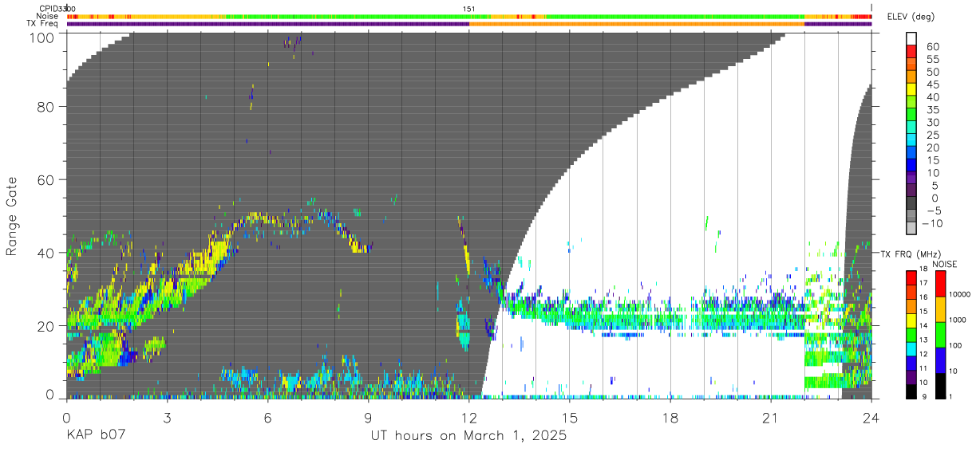
Task: Click the '9' tick on UT hours axis
Action: coord(369,417)
